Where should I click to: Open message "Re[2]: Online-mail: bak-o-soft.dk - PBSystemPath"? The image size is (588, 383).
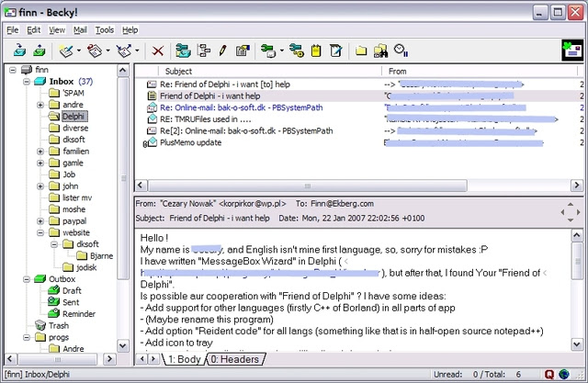click(x=246, y=130)
